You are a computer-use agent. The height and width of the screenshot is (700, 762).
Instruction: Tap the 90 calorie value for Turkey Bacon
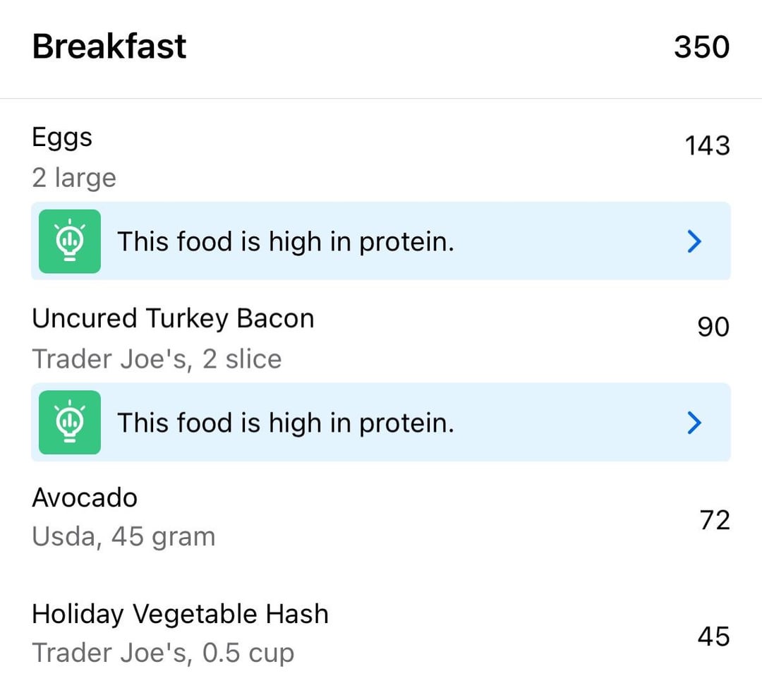coord(713,327)
